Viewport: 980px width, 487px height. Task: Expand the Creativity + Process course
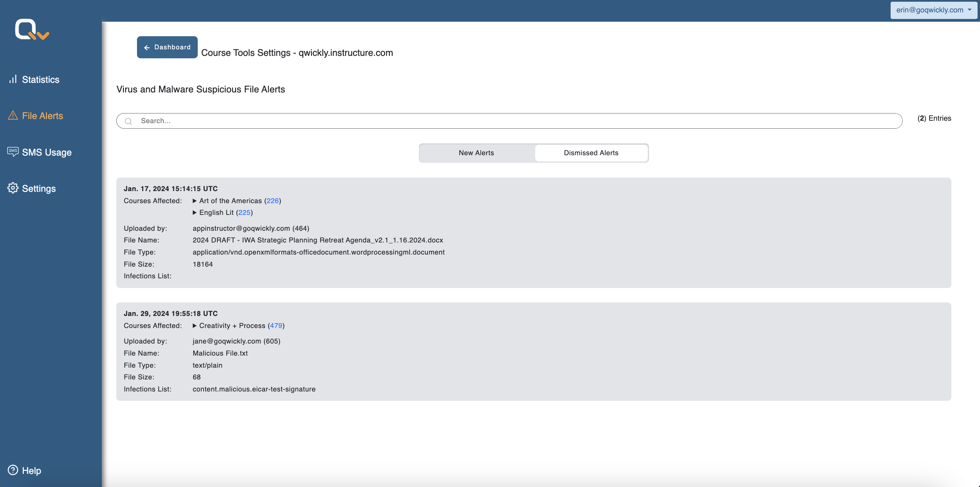(x=195, y=326)
